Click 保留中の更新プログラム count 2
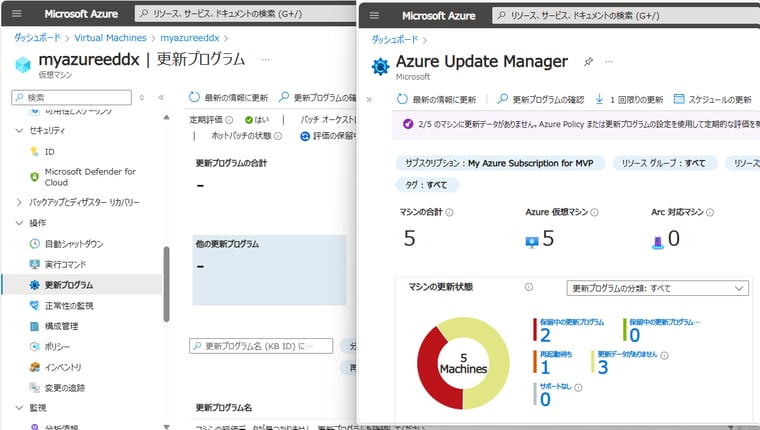 (x=545, y=335)
